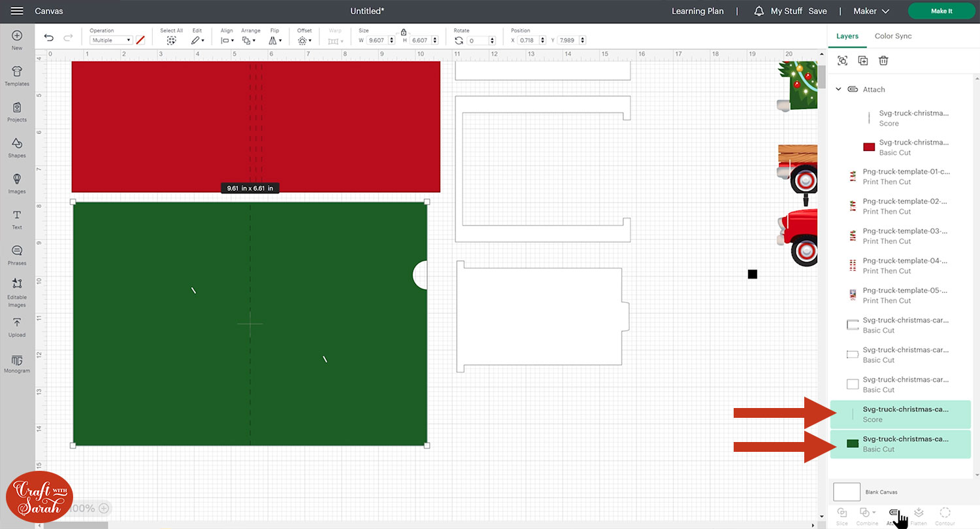Click the Attach button at bottom
This screenshot has height=529, width=980.
(894, 515)
